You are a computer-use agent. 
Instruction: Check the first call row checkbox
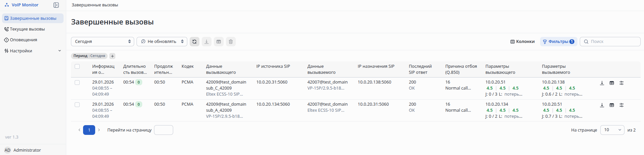click(x=77, y=83)
